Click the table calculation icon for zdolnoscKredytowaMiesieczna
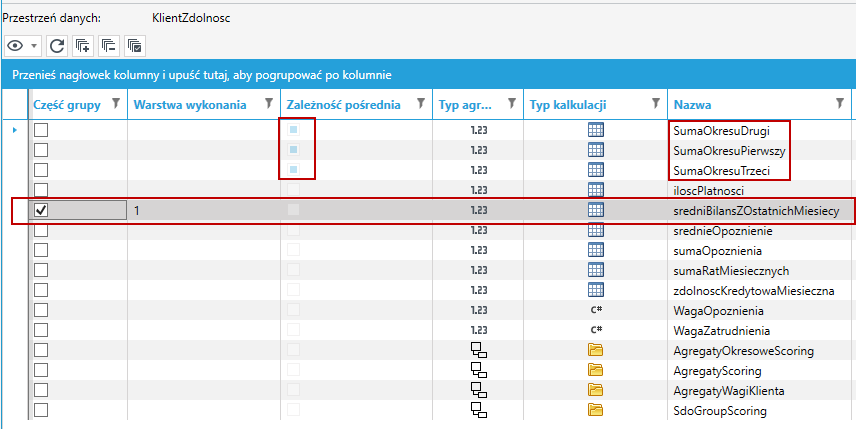Viewport: 856px width, 429px height. (x=596, y=290)
